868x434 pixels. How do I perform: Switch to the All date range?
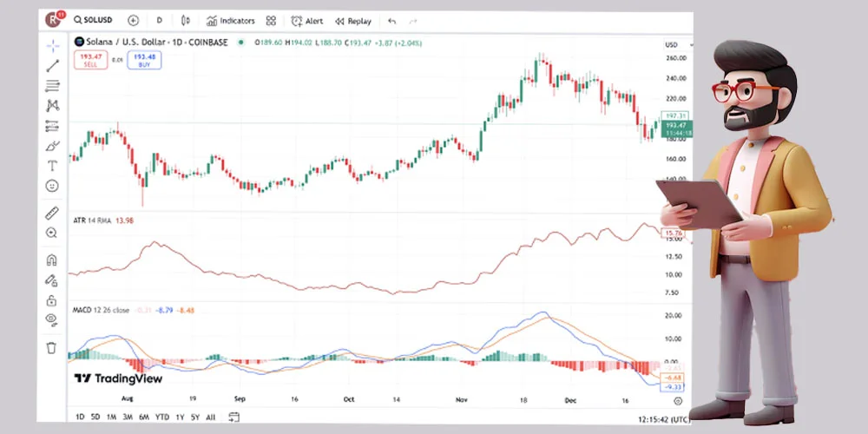(210, 417)
